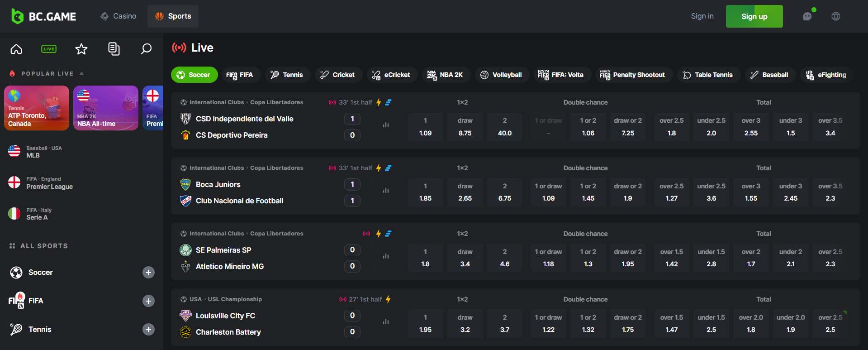Click the SE Palmeiras SP team crest
This screenshot has width=868, height=350.
coord(185,250)
